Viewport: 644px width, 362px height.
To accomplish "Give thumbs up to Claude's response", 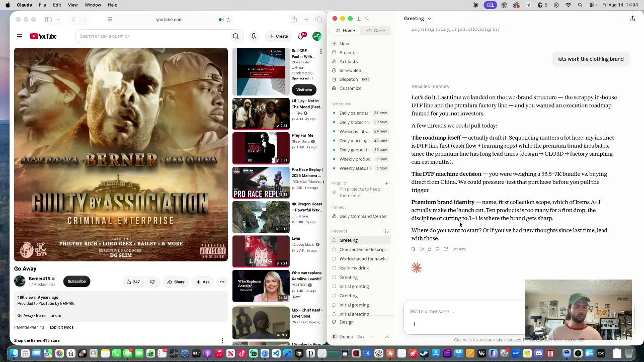I will tap(429, 249).
